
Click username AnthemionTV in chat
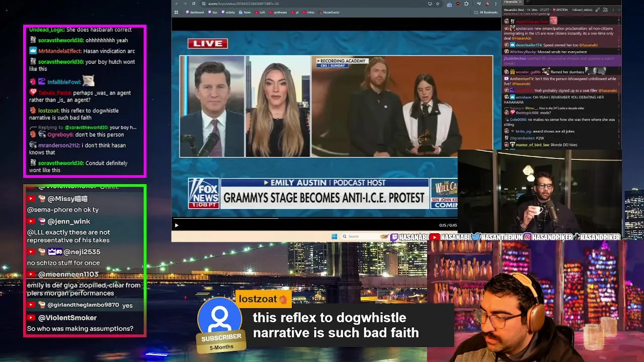coord(522,79)
